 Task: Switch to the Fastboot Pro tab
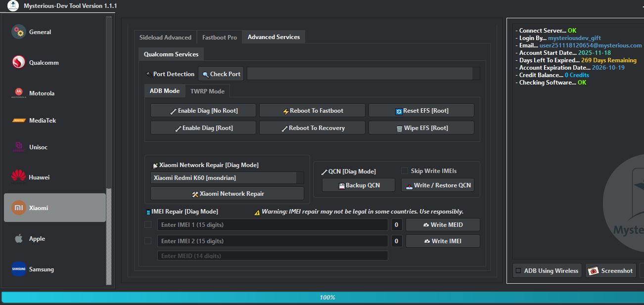pos(219,37)
